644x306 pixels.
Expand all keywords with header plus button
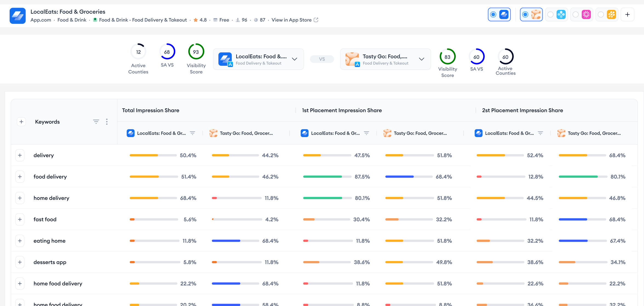(21, 122)
